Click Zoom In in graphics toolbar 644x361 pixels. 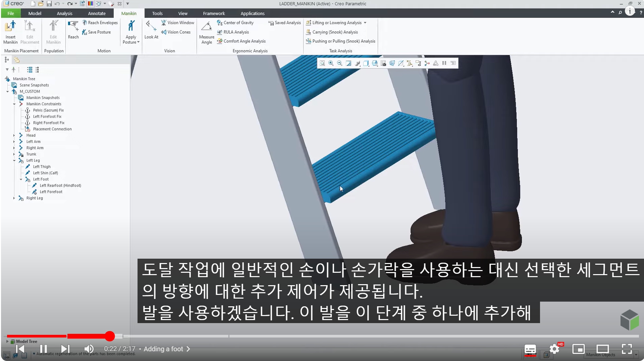pos(331,63)
